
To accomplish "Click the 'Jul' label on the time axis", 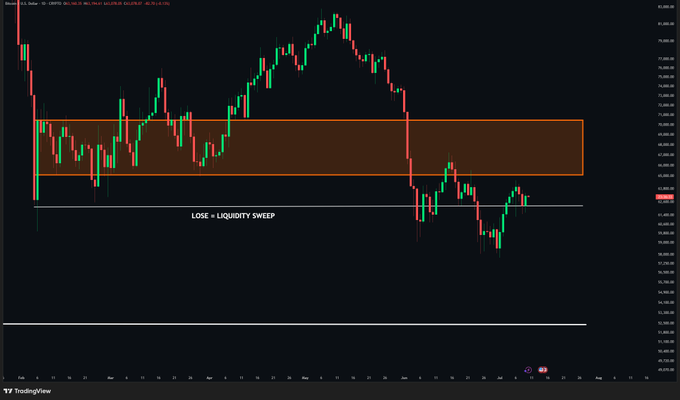I will [500, 378].
